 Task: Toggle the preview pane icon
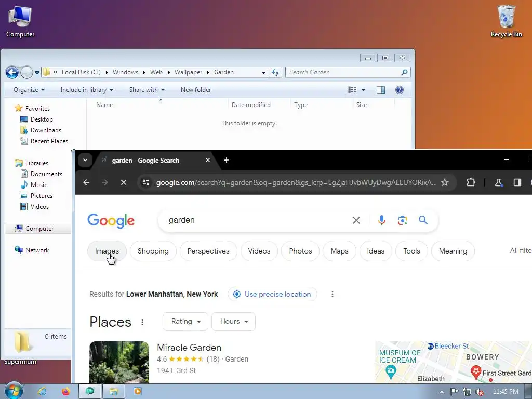[381, 90]
